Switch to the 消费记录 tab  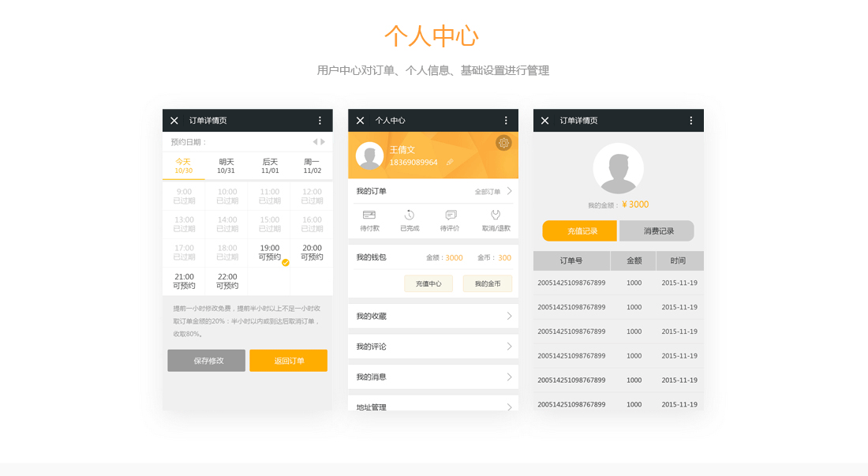click(x=657, y=231)
